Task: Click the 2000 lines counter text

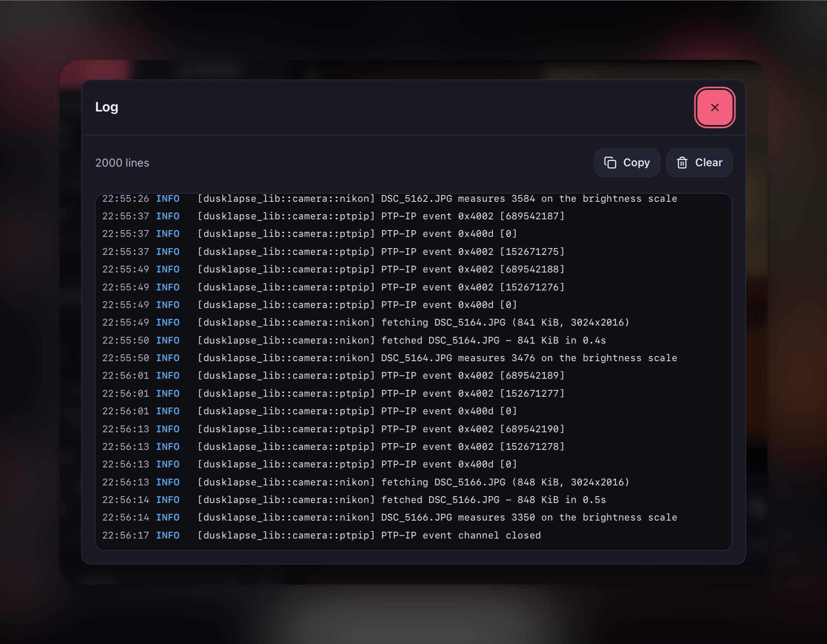Action: tap(122, 163)
